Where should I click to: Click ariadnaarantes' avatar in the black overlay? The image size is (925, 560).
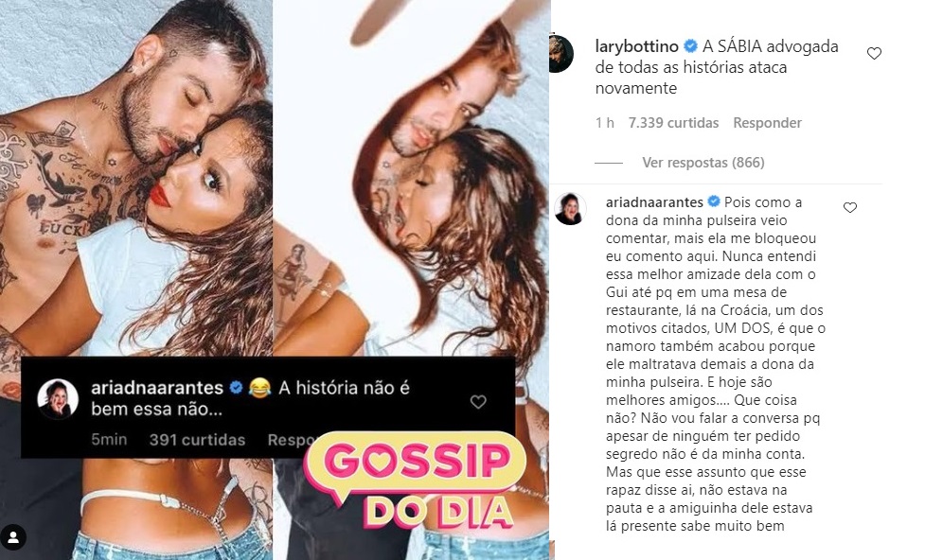coord(58,399)
